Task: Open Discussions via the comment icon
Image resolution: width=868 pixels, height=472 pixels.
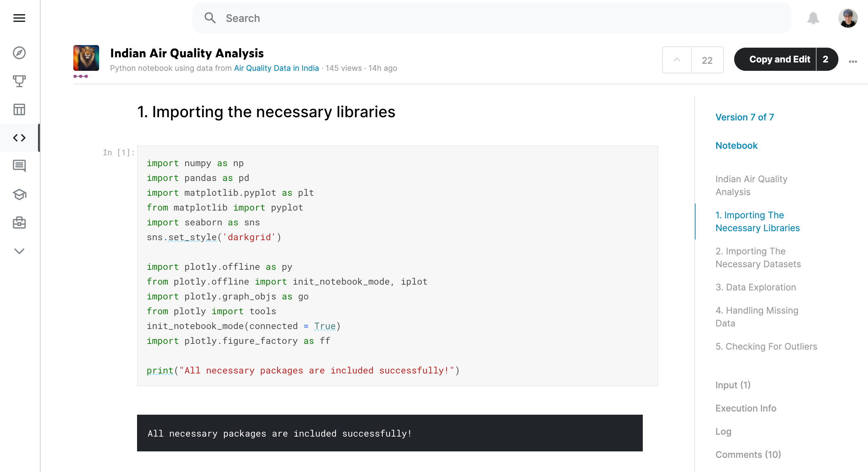Action: click(19, 165)
